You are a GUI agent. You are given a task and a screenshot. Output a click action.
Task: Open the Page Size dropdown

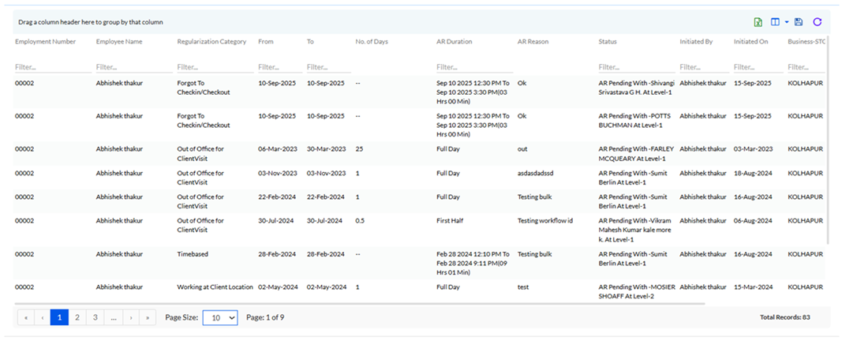pyautogui.click(x=220, y=317)
